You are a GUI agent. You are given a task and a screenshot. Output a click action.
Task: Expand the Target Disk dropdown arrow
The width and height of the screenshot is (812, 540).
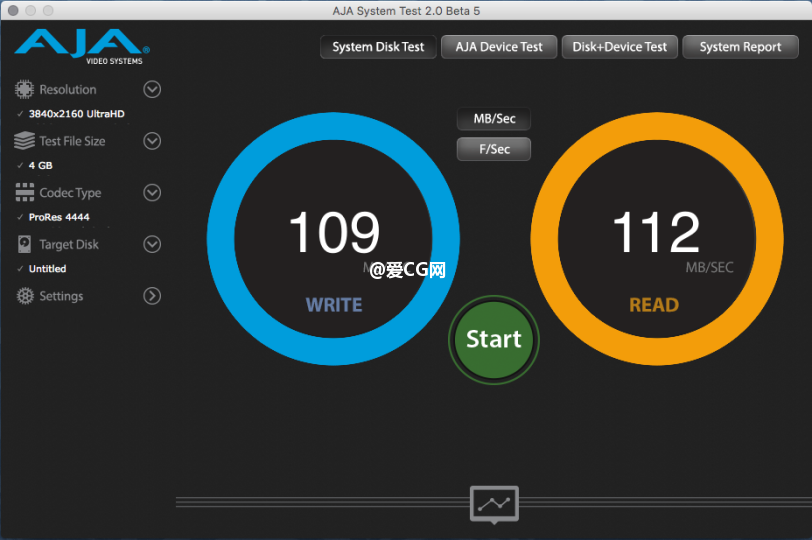pyautogui.click(x=152, y=244)
